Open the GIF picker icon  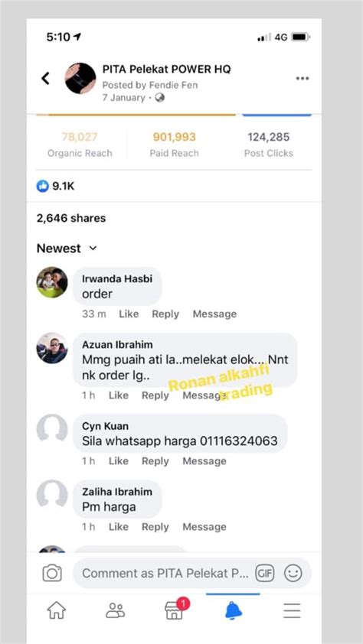pos(265,573)
